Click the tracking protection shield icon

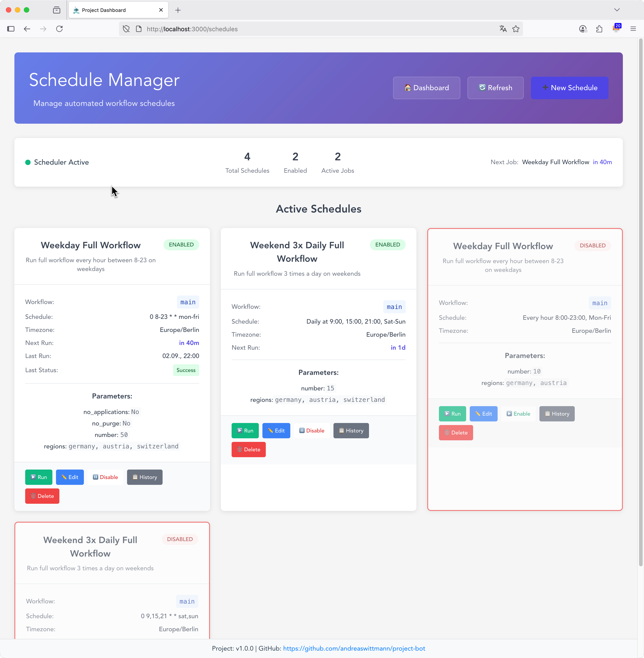[x=126, y=29]
